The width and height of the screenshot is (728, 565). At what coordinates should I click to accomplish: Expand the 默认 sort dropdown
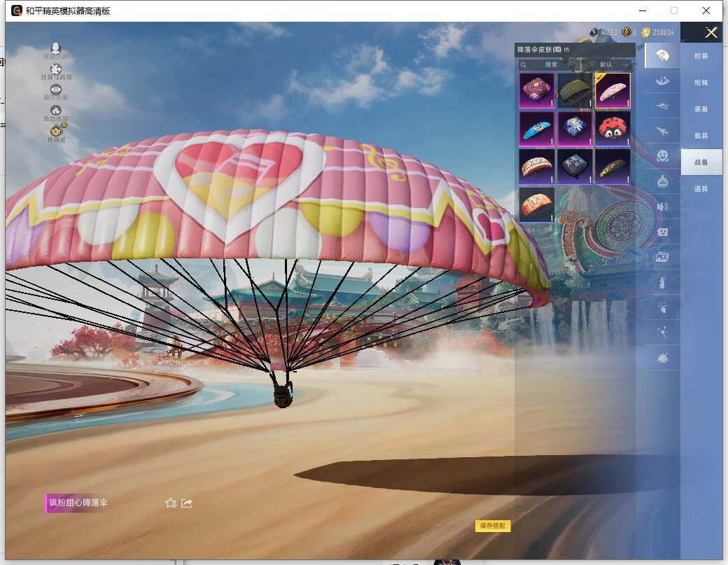(609, 64)
